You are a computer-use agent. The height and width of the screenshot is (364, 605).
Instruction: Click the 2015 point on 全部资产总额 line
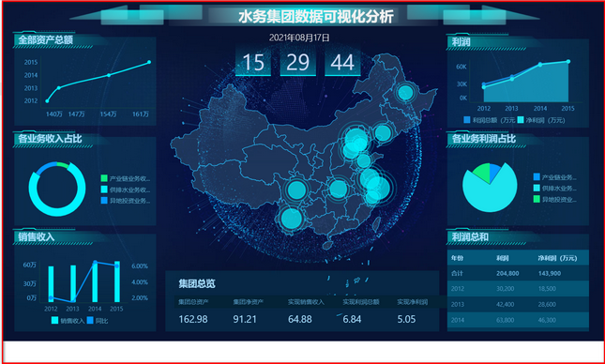tap(149, 62)
